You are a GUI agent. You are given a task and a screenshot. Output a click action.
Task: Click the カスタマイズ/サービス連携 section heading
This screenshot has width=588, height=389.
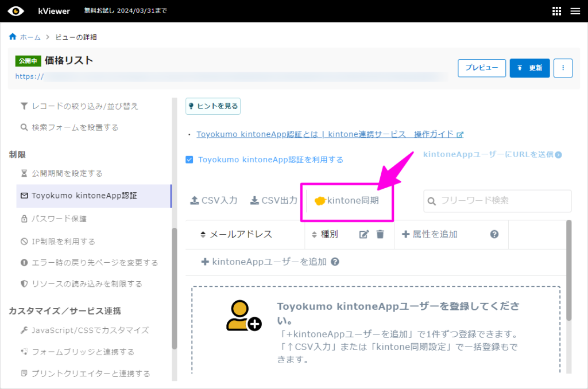point(65,311)
